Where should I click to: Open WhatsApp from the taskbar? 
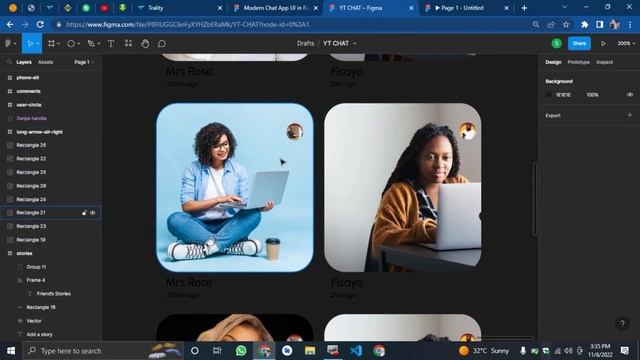(241, 351)
